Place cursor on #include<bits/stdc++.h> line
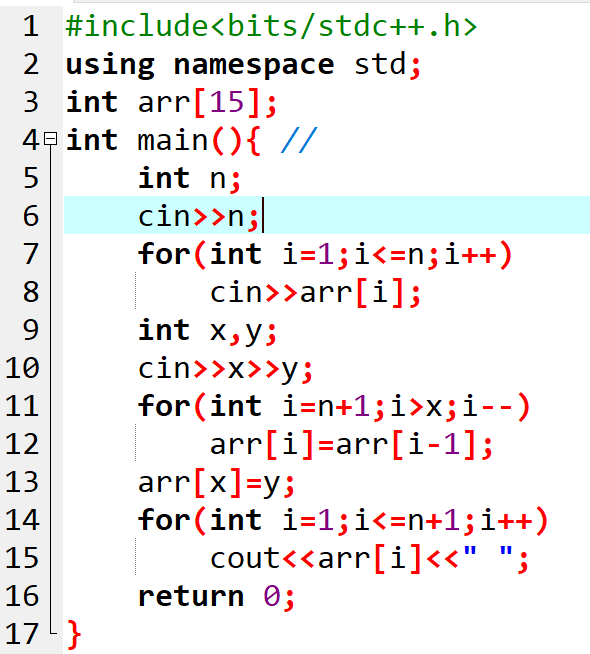The width and height of the screenshot is (590, 654). (x=271, y=26)
